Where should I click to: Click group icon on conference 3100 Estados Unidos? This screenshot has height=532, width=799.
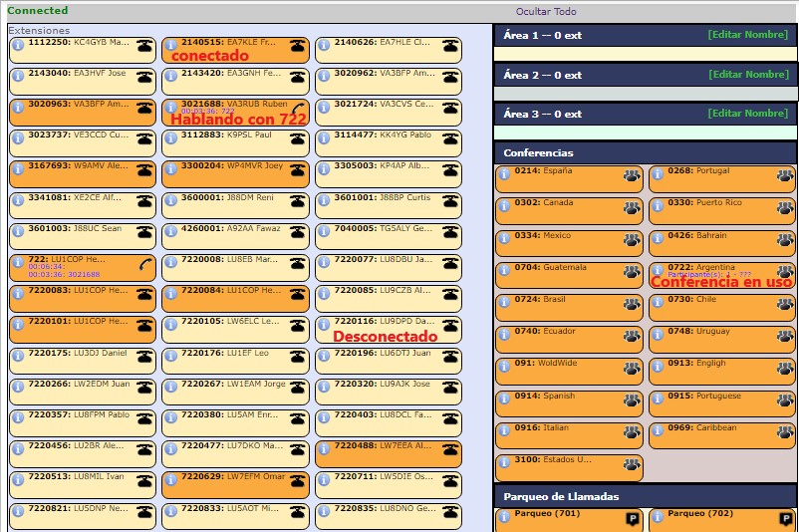tap(631, 464)
